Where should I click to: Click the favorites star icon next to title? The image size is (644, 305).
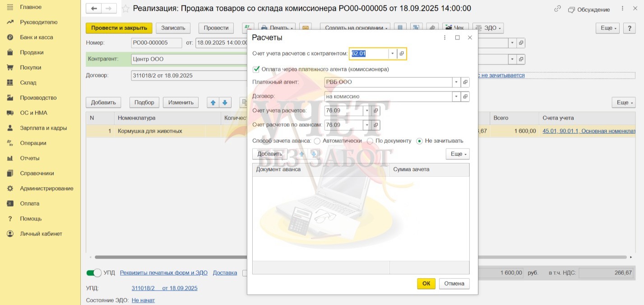pyautogui.click(x=126, y=9)
